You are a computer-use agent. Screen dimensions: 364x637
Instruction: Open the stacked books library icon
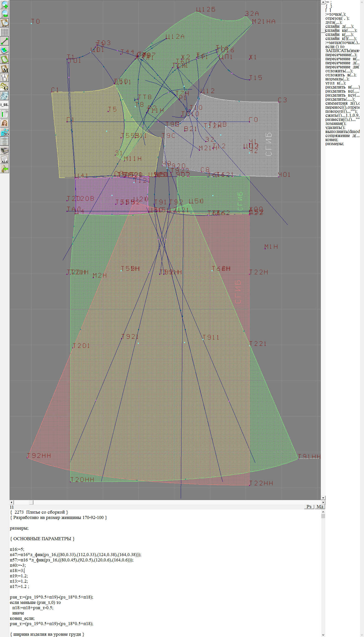(5, 150)
